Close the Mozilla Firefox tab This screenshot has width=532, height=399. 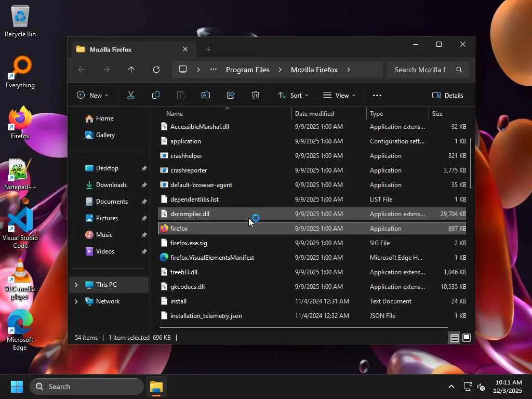[185, 49]
